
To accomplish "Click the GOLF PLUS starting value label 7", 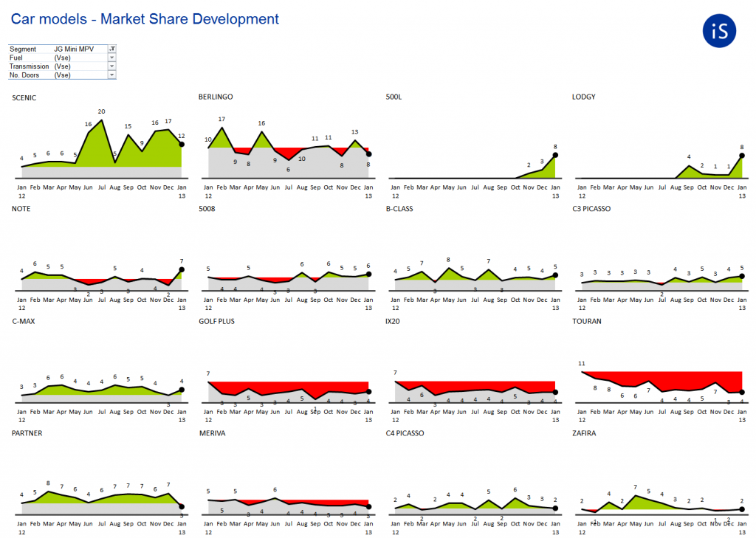I will [x=208, y=373].
